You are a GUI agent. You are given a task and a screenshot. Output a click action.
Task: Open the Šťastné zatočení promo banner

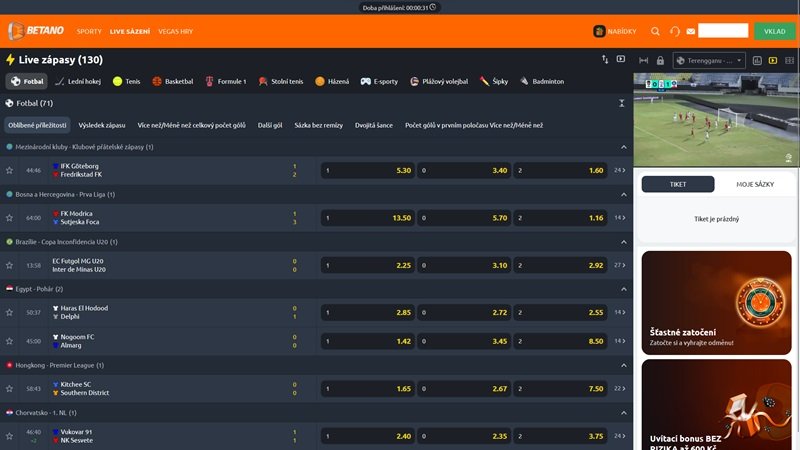[716, 303]
